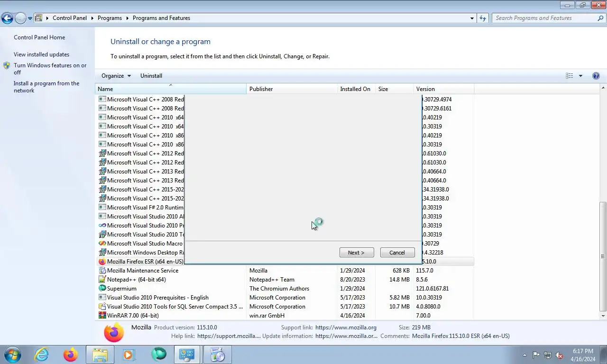Click the muted volume tray icon
Screen dimensions: 607x364
coord(559,355)
